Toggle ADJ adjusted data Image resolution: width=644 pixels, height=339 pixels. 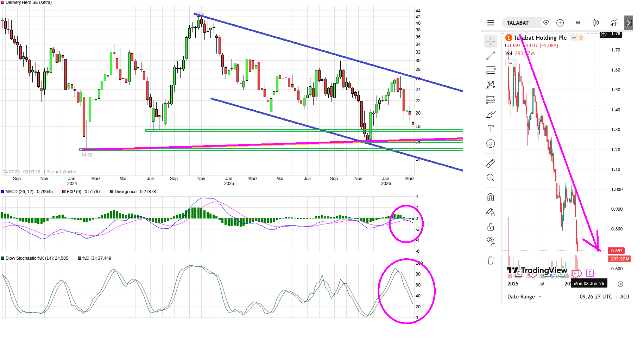point(625,297)
